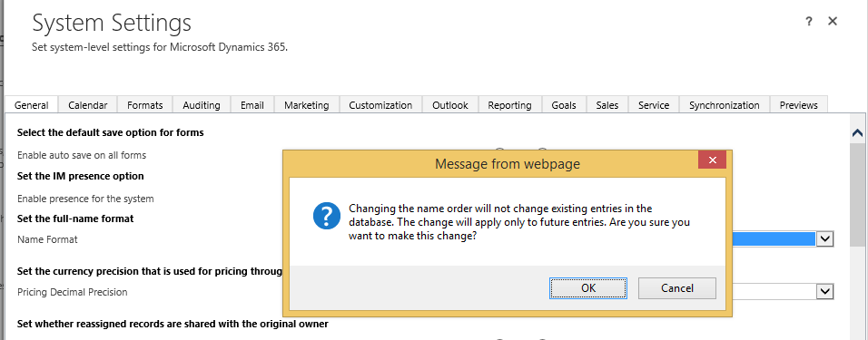Click 'Set the full-name format' heading
The height and width of the screenshot is (340, 868).
pos(75,219)
